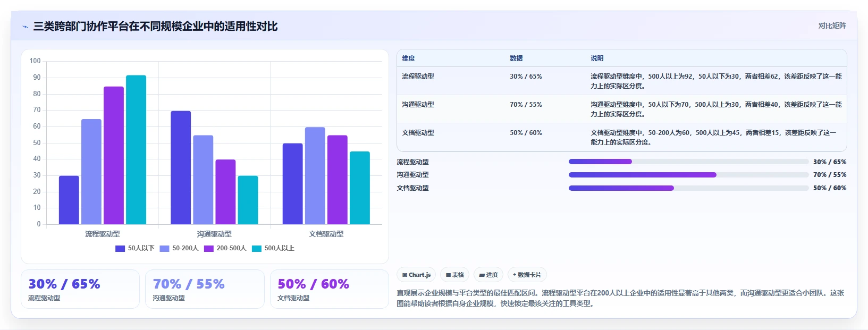
Task: Click the 维度 table column header
Action: click(408, 58)
